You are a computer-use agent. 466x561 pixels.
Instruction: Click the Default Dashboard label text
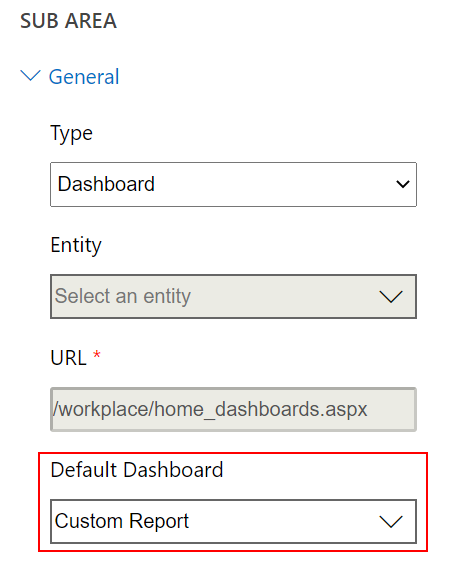(137, 470)
